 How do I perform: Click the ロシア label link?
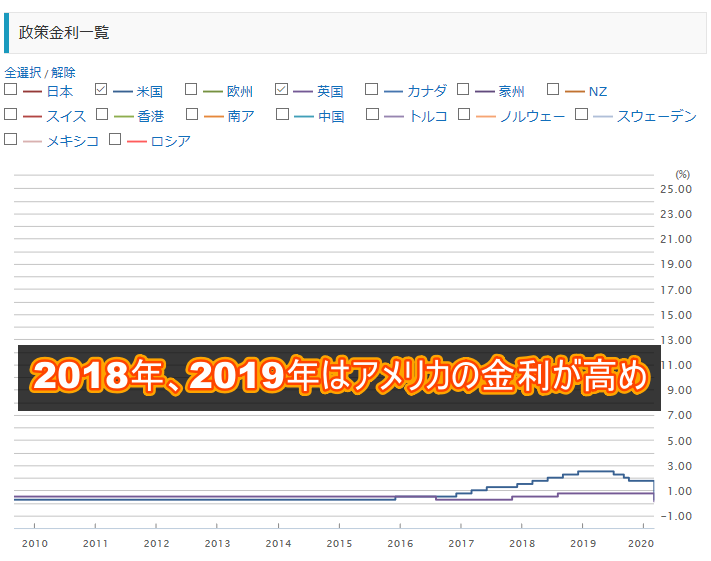pyautogui.click(x=170, y=141)
